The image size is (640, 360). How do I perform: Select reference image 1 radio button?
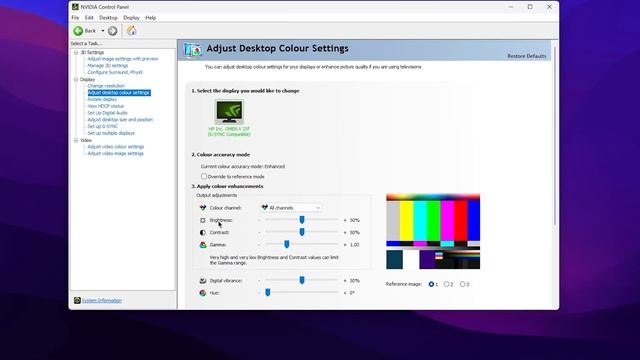point(431,284)
